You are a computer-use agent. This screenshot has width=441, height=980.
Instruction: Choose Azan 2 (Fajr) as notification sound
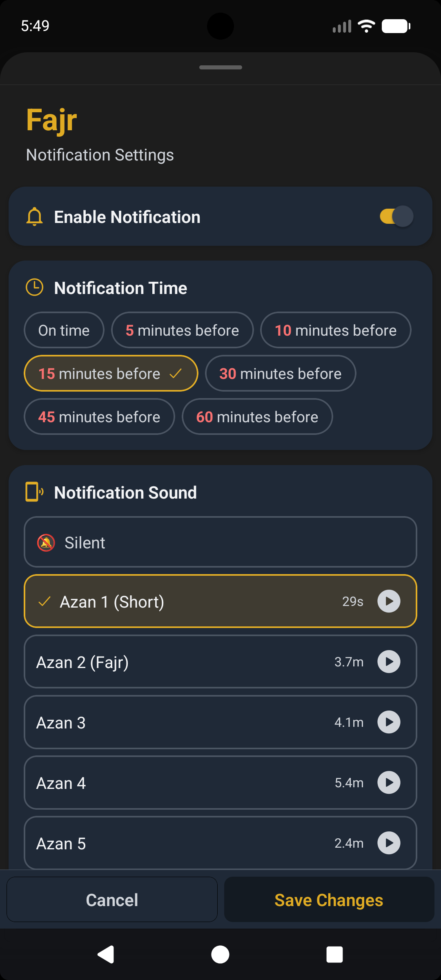(x=184, y=661)
